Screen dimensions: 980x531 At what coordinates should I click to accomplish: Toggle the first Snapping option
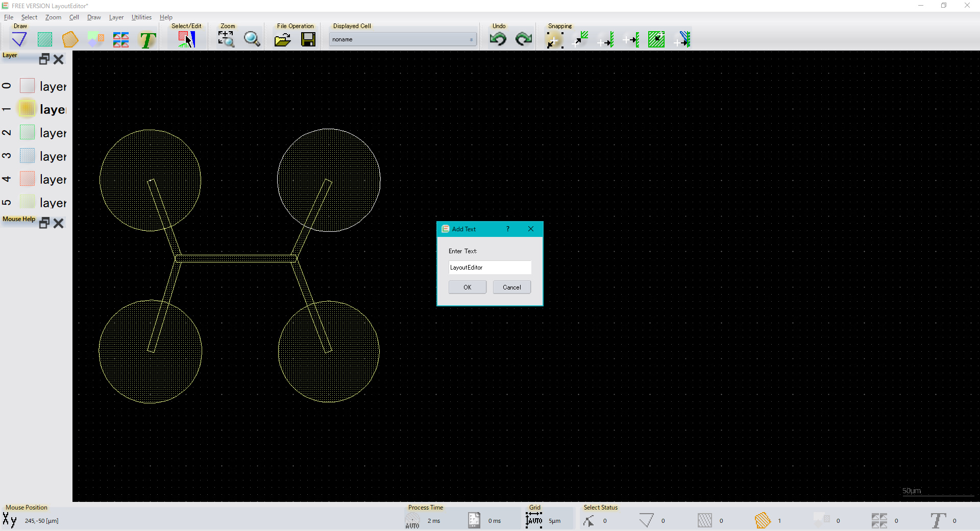[554, 39]
